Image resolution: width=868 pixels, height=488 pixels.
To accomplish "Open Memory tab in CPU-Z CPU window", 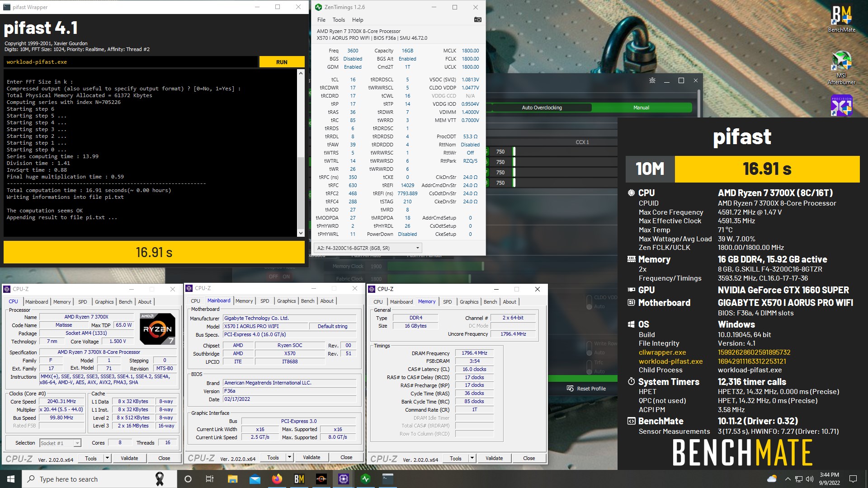I will pos(62,302).
